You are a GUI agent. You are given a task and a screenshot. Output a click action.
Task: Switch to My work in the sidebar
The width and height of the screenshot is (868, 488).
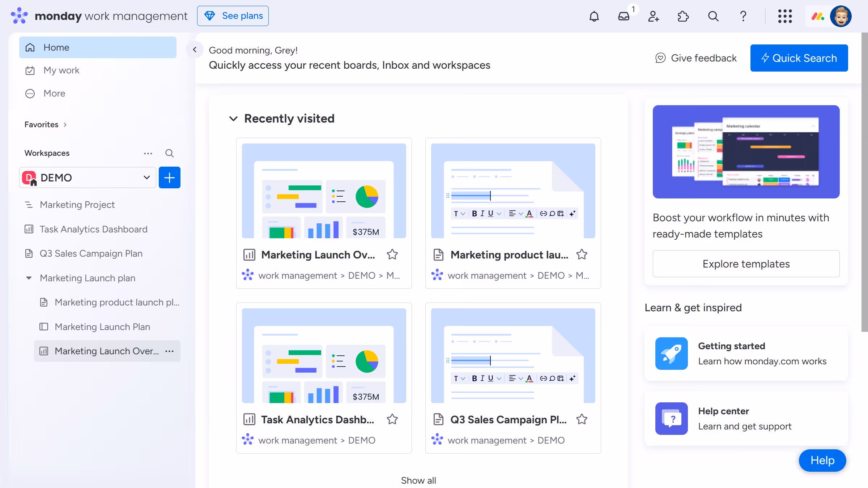61,70
